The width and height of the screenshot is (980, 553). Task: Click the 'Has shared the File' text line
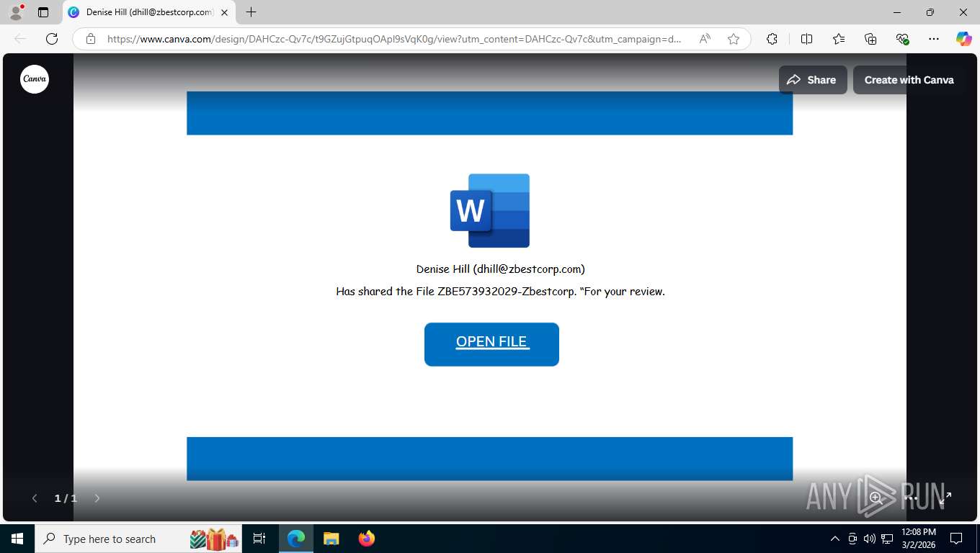500,292
